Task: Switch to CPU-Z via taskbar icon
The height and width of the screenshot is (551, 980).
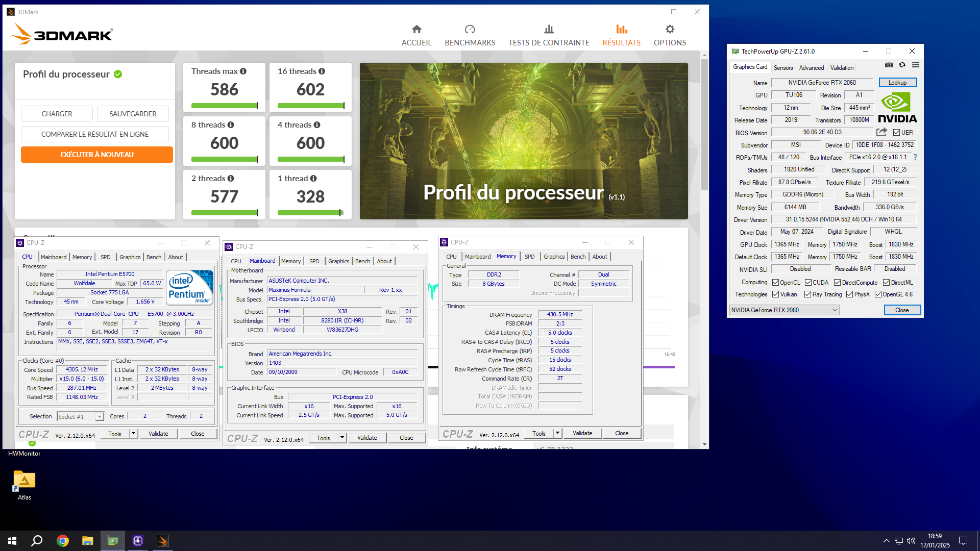Action: click(x=137, y=541)
